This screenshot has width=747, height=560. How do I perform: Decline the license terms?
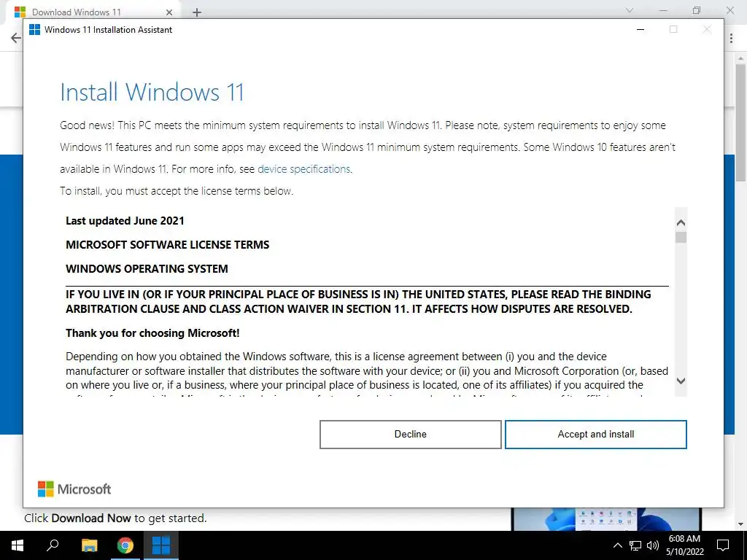(410, 435)
